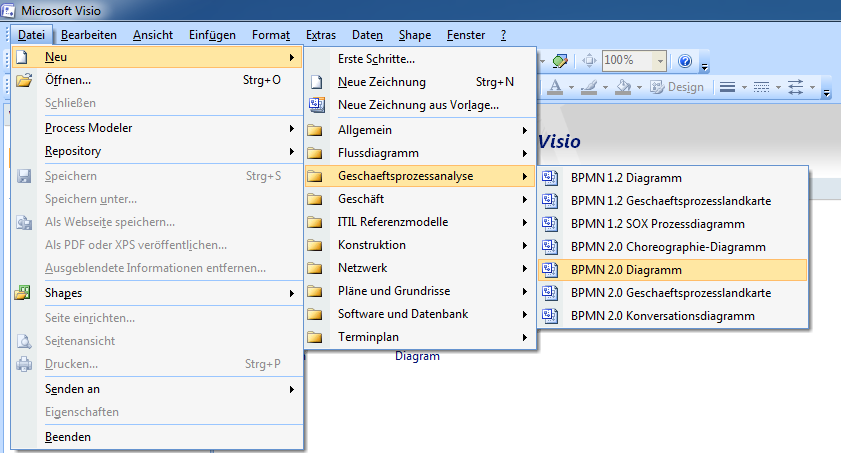Click the font color A icon
Image resolution: width=842 pixels, height=453 pixels.
[555, 87]
